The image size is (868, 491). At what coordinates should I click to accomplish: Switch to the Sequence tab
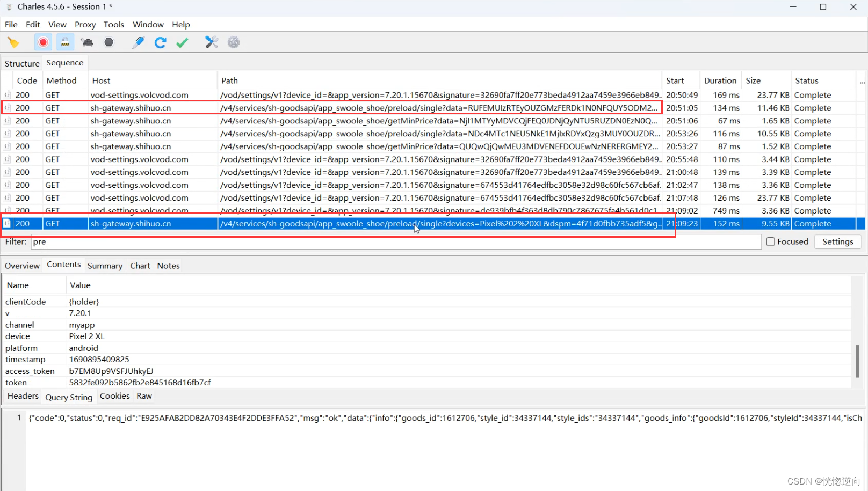(65, 63)
